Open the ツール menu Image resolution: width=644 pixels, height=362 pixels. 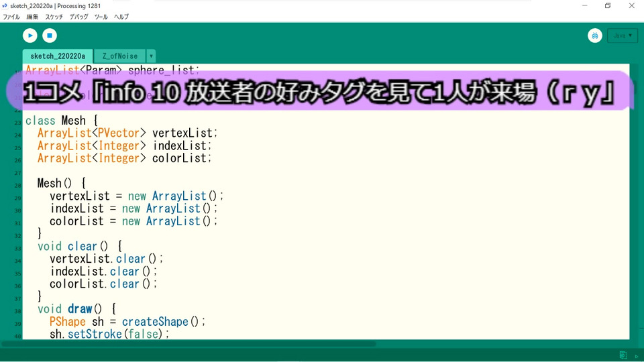click(x=101, y=17)
